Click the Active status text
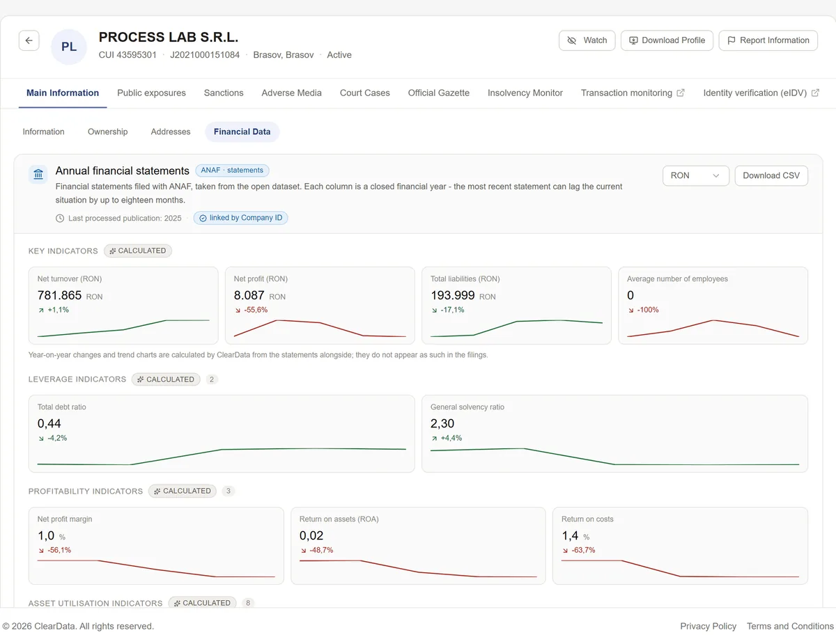 (339, 55)
